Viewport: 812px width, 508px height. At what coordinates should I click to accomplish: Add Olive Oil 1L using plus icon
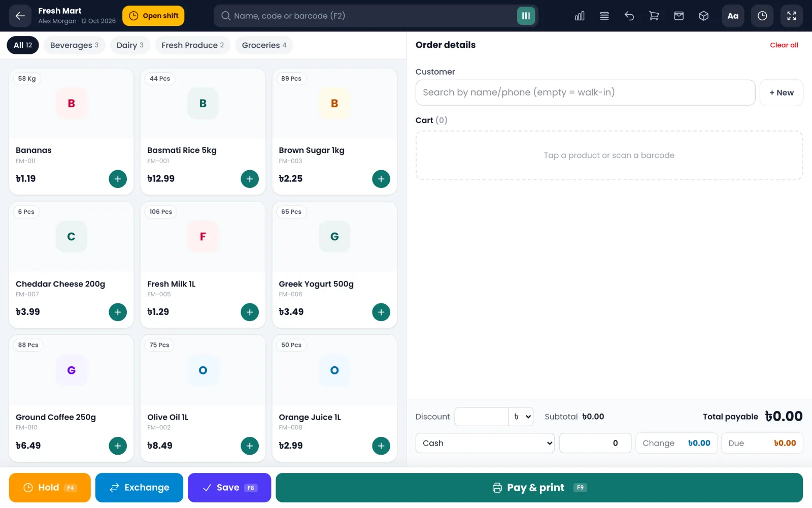[x=250, y=446]
